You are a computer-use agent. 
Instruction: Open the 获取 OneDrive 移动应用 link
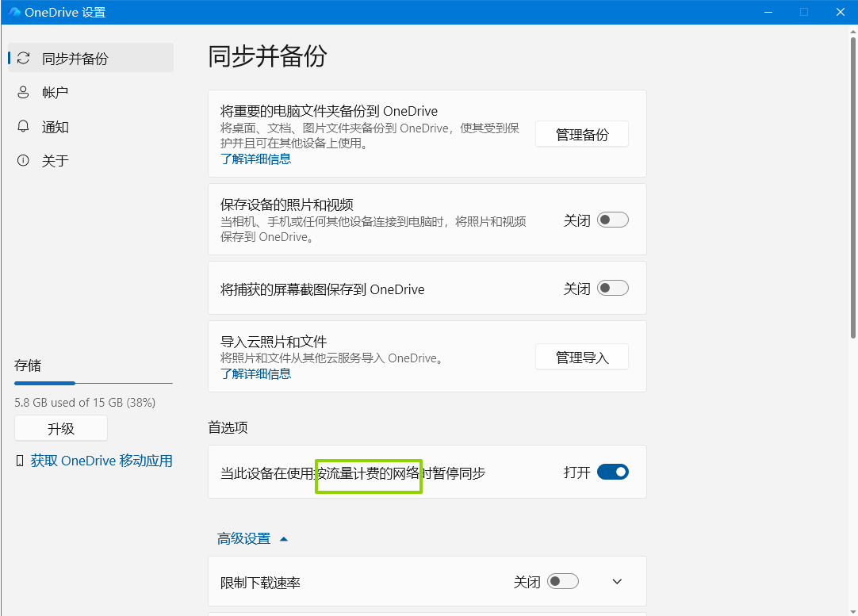(102, 461)
